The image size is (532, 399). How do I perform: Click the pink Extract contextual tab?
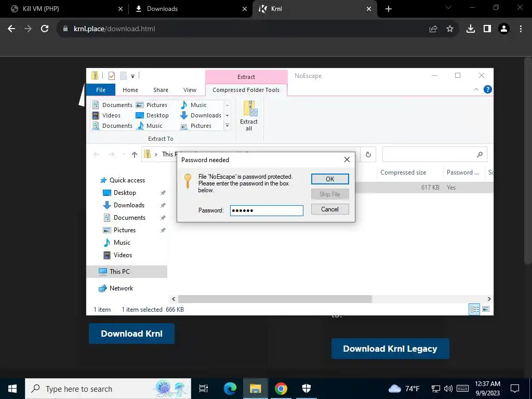pyautogui.click(x=246, y=77)
